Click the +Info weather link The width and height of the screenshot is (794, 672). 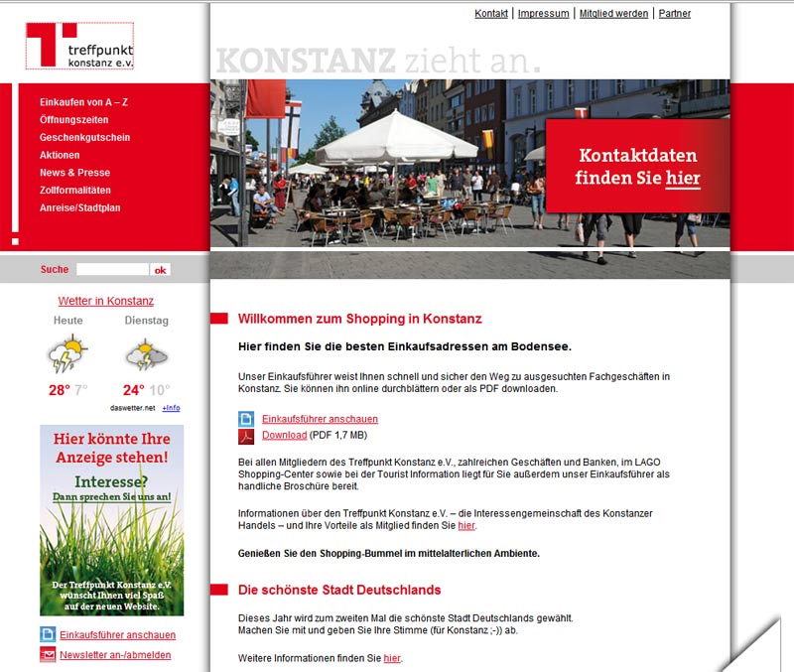[171, 408]
